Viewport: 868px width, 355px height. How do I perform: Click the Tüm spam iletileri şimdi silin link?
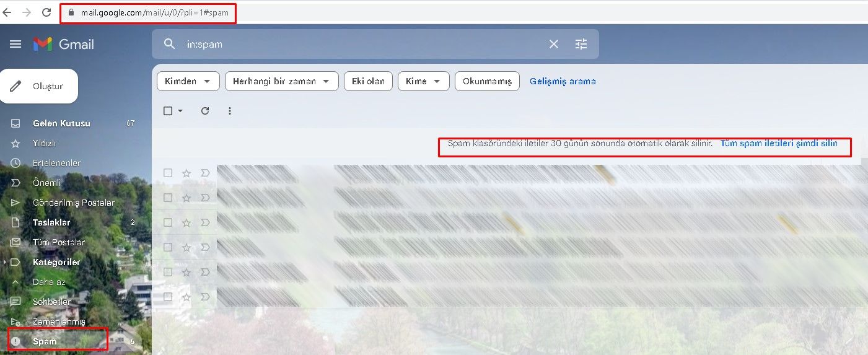779,144
